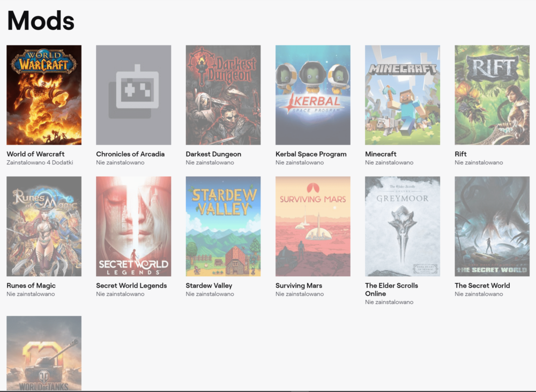Select the Rift game cover
Screen dimensions: 536x392
492,95
